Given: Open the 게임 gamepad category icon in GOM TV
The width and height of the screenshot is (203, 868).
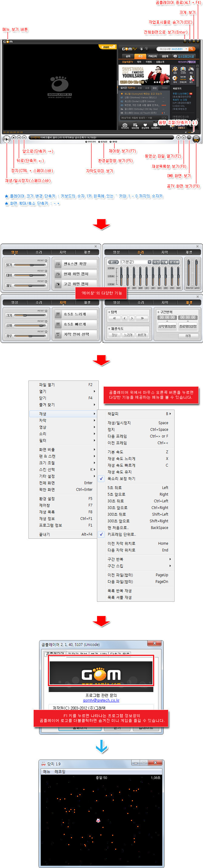Looking at the screenshot, I should (191, 70).
